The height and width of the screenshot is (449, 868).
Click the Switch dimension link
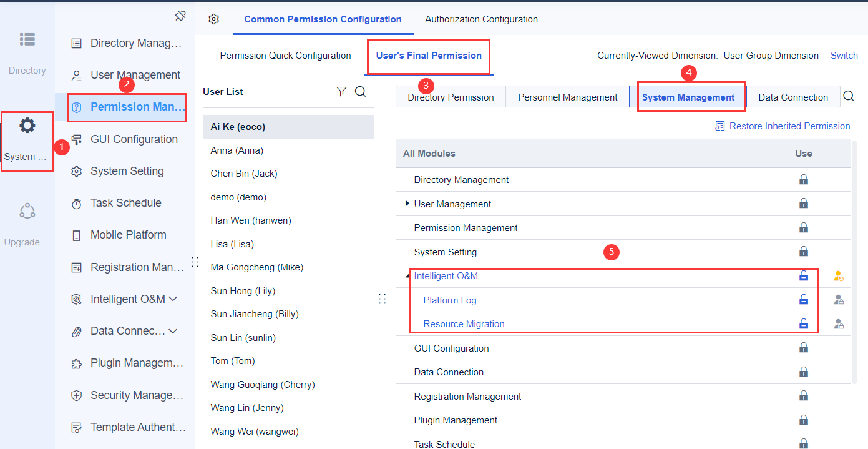coord(844,56)
